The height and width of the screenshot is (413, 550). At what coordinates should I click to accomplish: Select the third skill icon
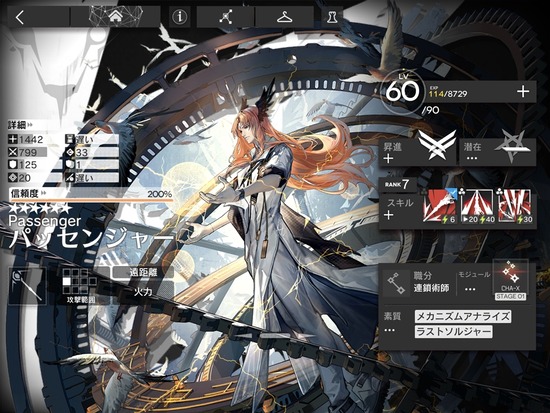pos(514,207)
